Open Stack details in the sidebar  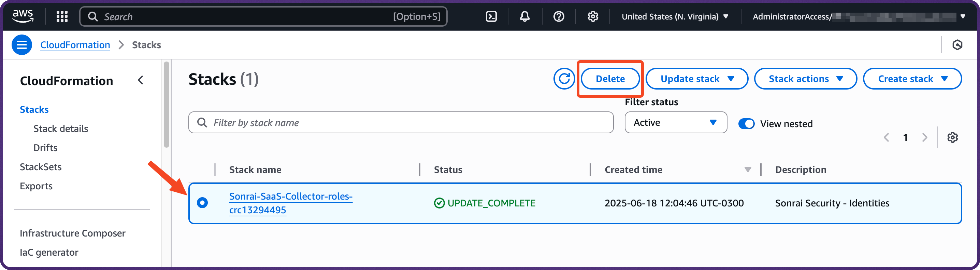point(60,129)
